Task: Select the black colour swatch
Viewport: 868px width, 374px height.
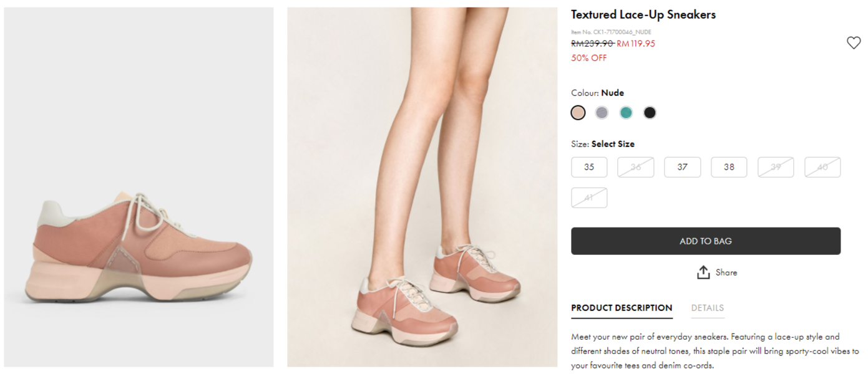Action: tap(650, 113)
